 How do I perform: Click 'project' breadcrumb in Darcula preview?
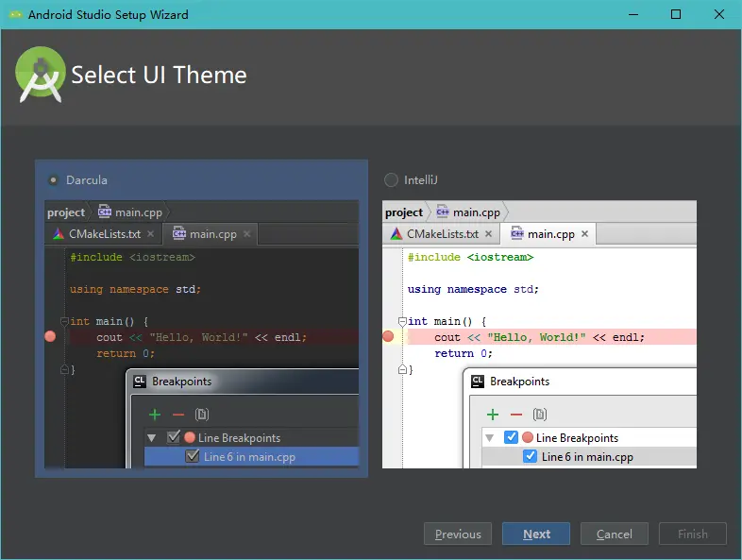tap(66, 212)
